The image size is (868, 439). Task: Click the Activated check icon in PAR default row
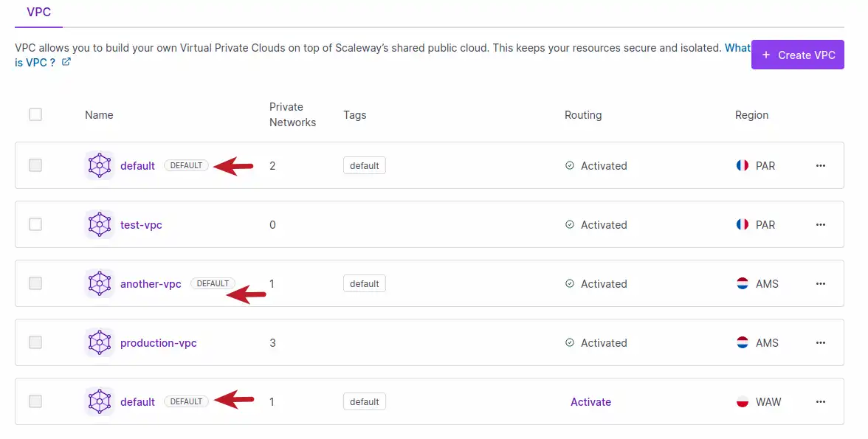point(570,165)
